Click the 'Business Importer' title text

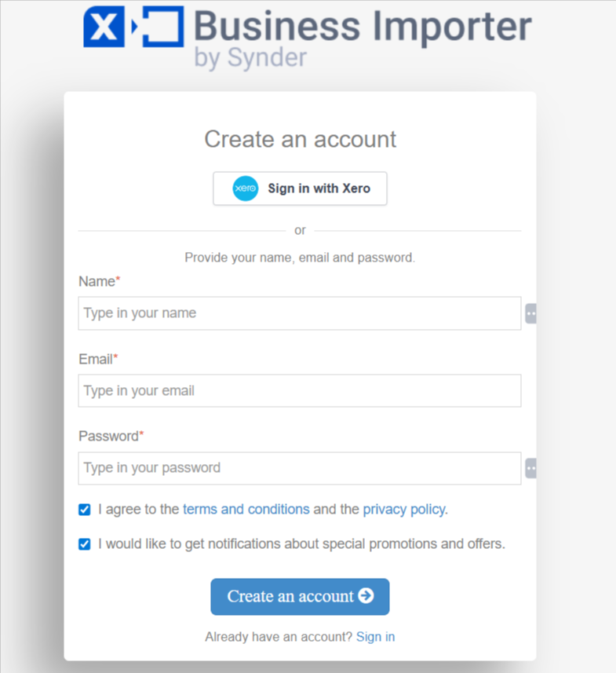362,27
